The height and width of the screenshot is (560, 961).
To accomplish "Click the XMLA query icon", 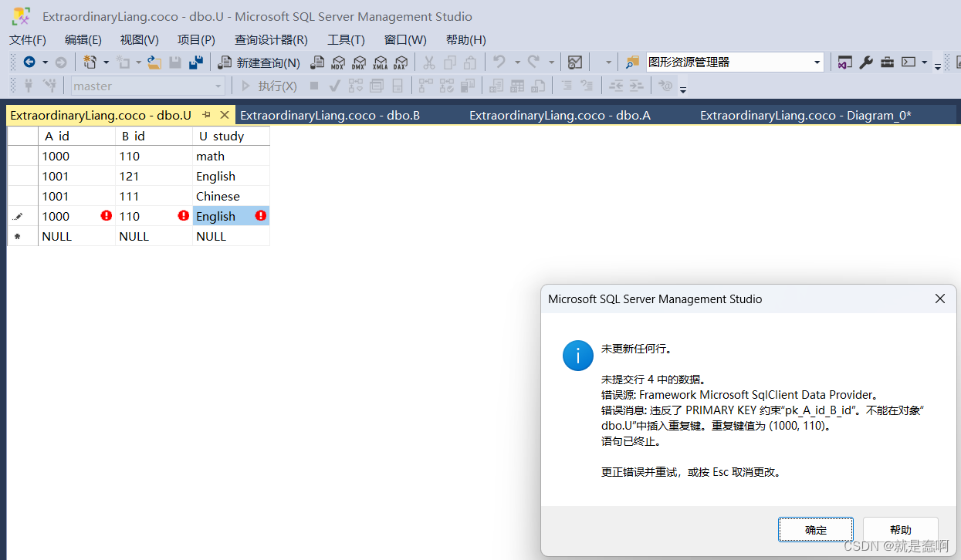I will pos(380,62).
